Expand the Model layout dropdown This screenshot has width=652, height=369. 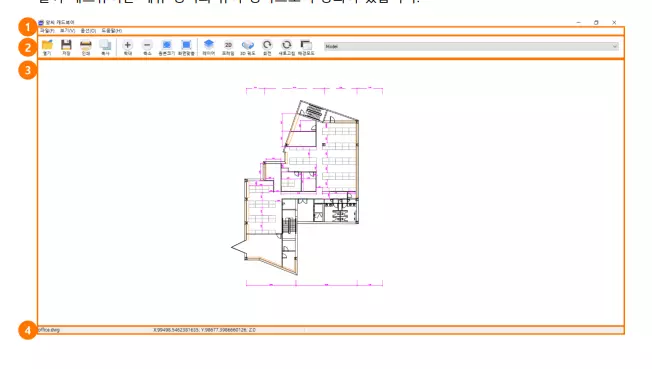[x=471, y=47]
